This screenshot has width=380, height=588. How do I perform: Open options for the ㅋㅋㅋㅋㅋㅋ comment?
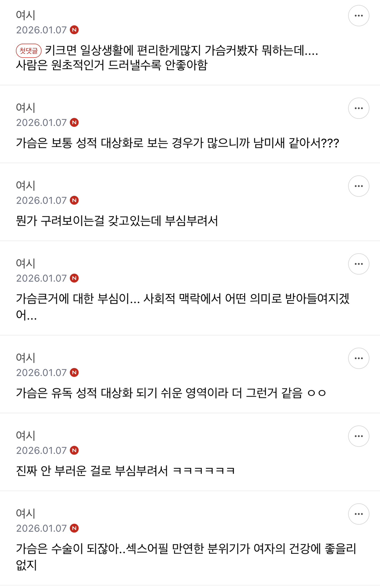click(x=358, y=436)
